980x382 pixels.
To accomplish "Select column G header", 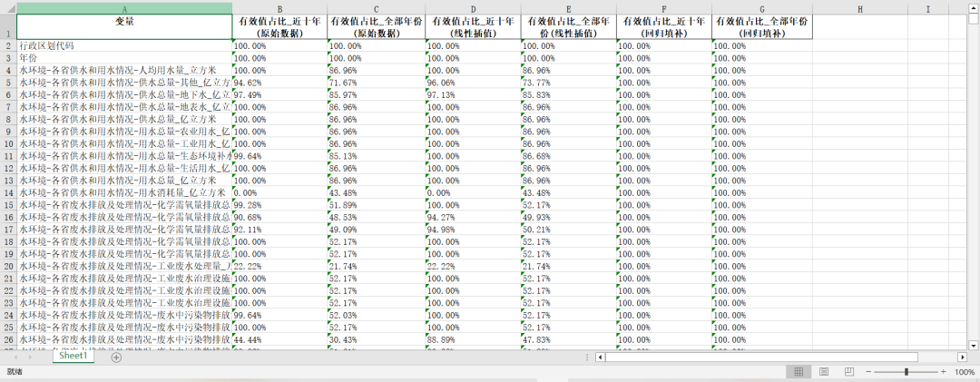I will 762,8.
